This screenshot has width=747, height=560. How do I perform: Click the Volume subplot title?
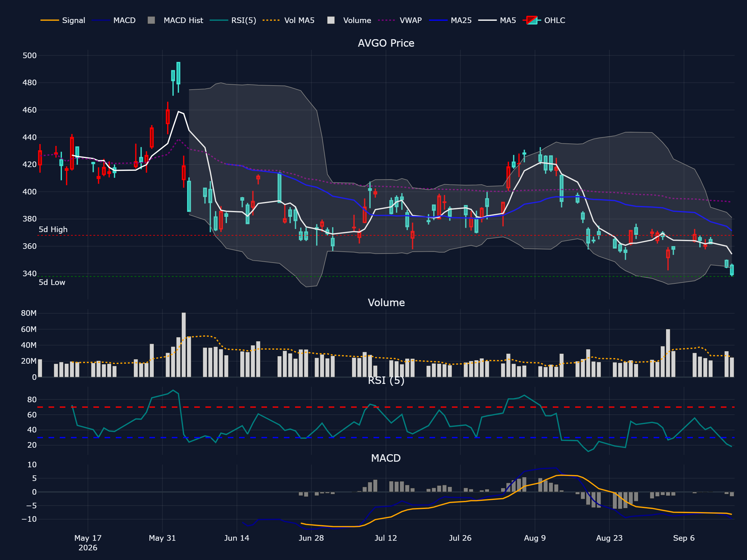[x=386, y=302]
